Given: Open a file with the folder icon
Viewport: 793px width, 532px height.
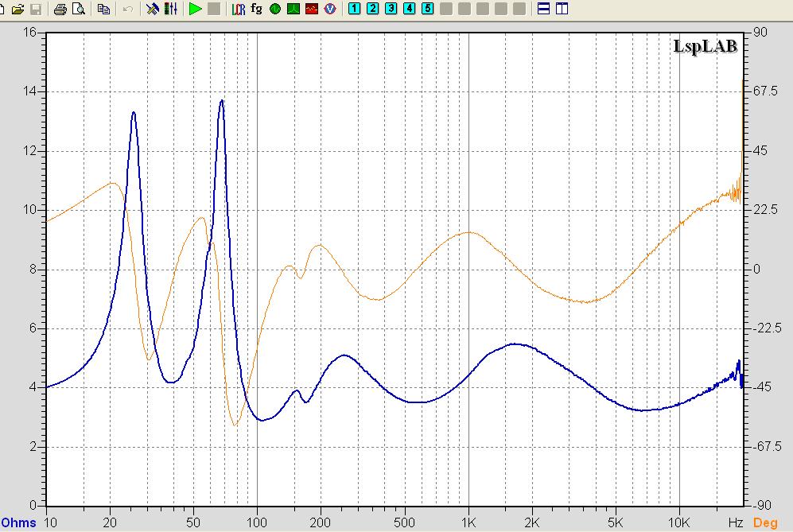Looking at the screenshot, I should [17, 9].
